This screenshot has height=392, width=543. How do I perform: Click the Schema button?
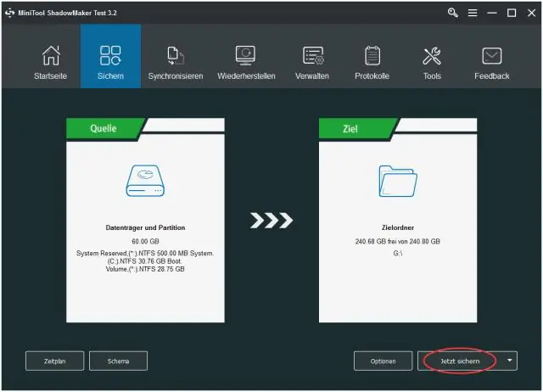pyautogui.click(x=118, y=361)
